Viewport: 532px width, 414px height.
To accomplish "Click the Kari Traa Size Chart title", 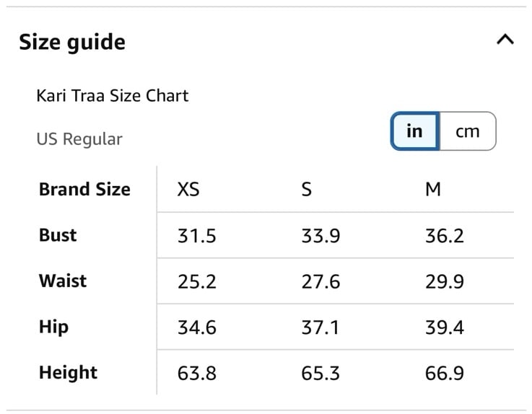I will (113, 96).
